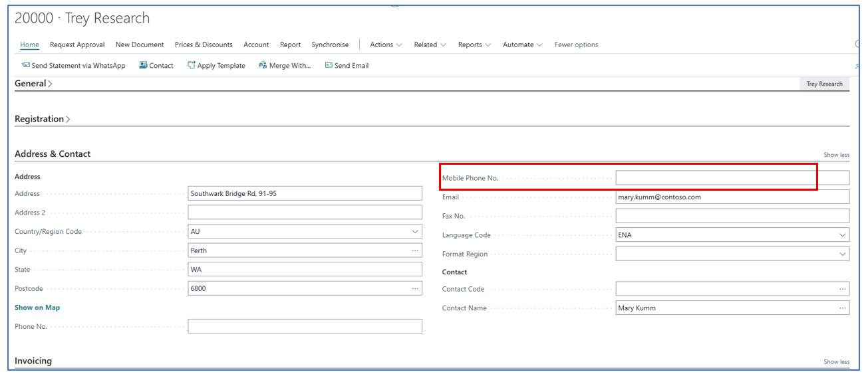Open the Format Region dropdown
This screenshot has height=378, width=868.
click(843, 254)
